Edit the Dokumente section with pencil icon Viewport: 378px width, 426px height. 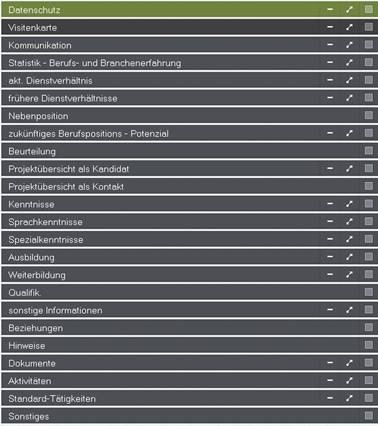coord(349,363)
